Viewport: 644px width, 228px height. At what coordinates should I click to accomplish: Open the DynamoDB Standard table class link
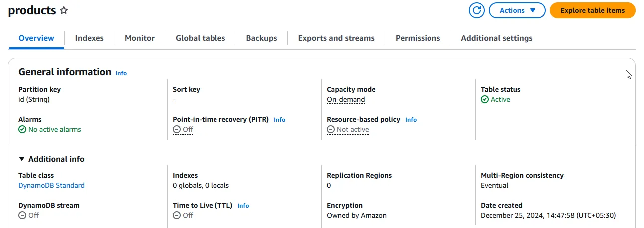pyautogui.click(x=51, y=185)
